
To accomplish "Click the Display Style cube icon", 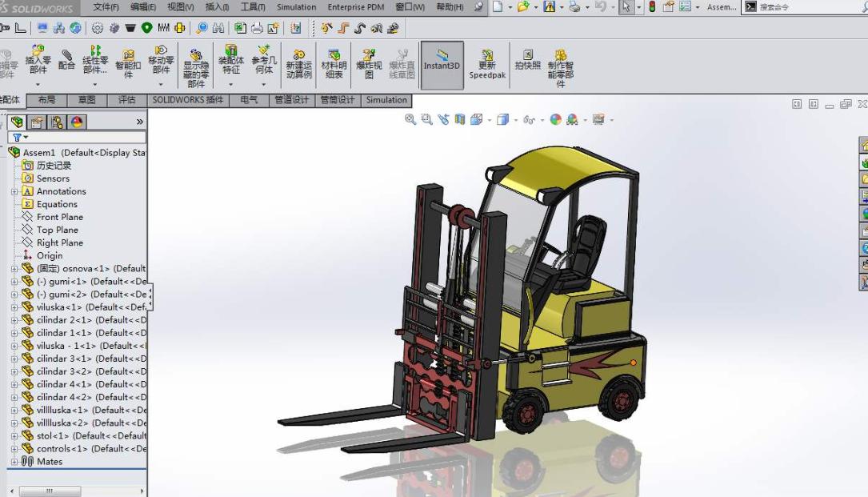I will coord(502,119).
